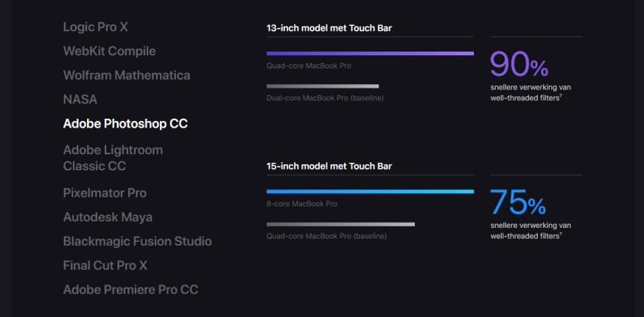
Task: Select Autodesk Maya in the list
Action: click(108, 217)
